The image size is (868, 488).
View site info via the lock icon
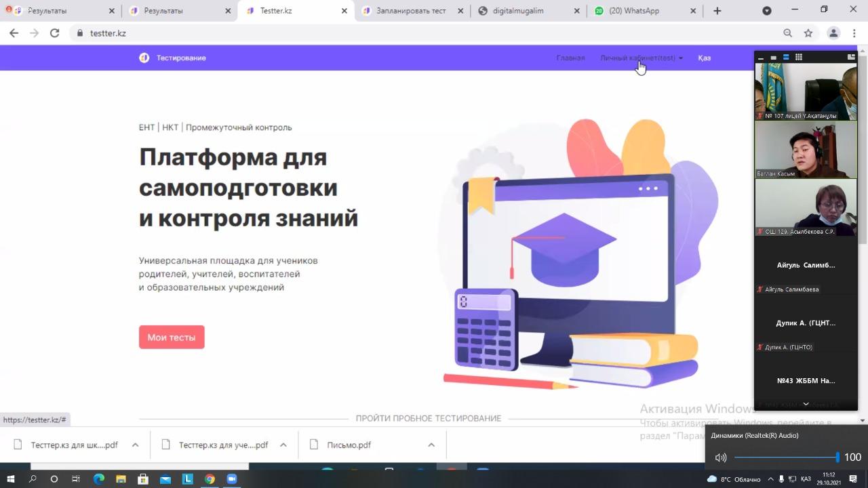click(x=80, y=33)
